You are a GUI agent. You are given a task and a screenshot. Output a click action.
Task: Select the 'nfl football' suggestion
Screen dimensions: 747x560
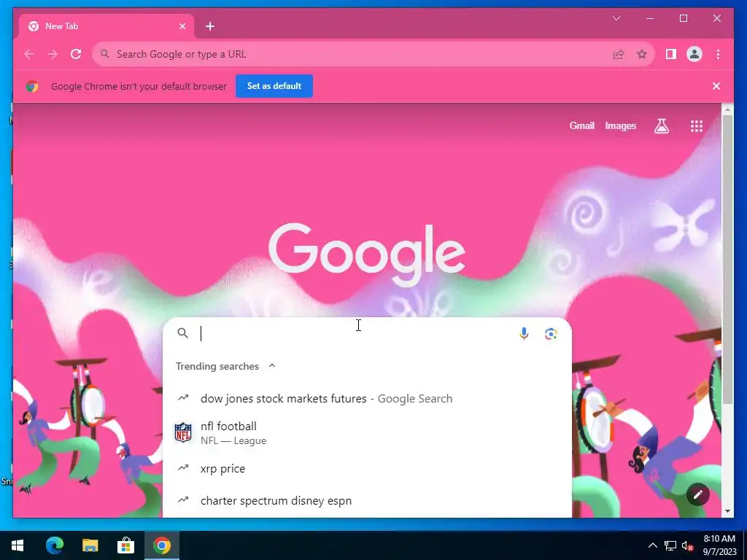point(367,433)
